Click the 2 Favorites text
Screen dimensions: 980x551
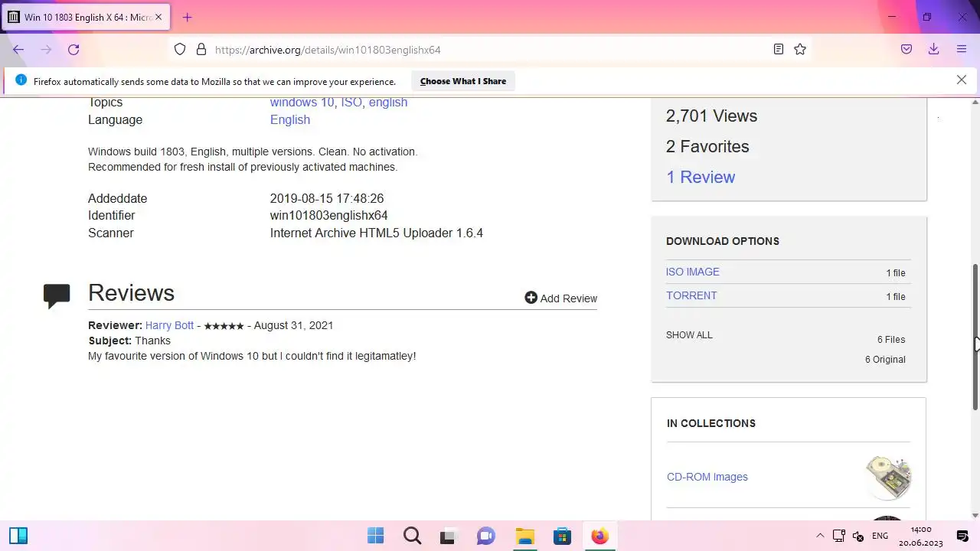707,146
